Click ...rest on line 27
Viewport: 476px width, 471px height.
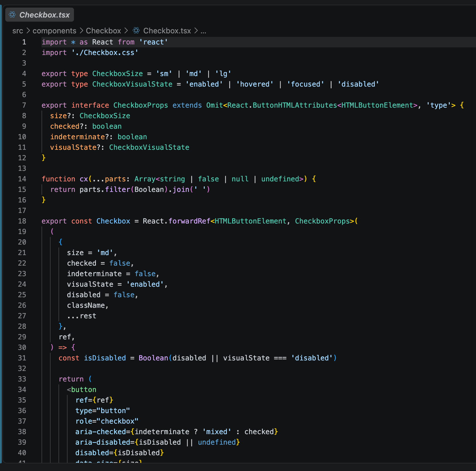82,316
